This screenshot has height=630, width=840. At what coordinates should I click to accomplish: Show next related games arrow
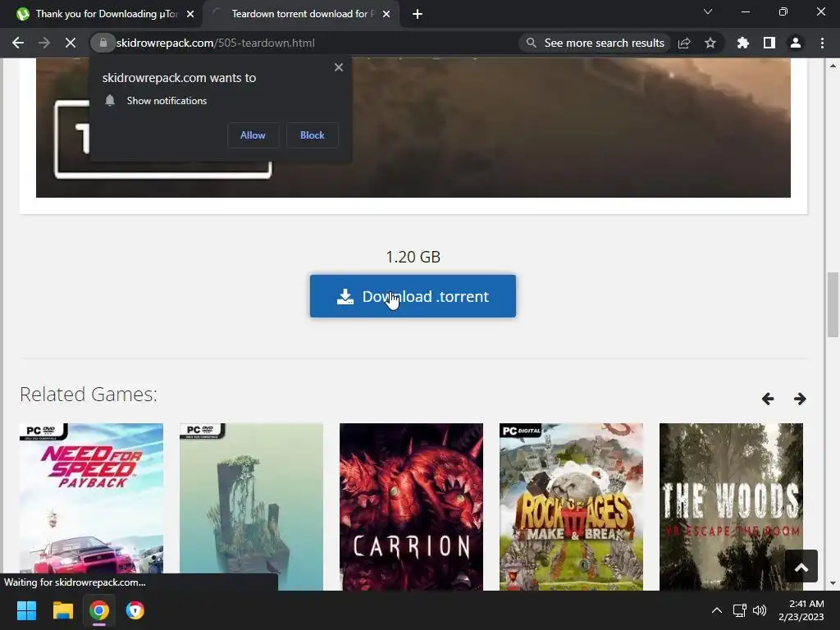800,399
